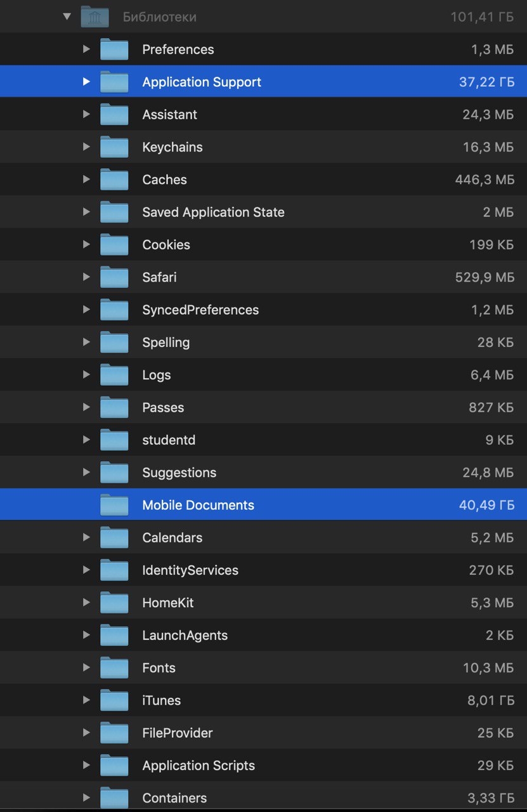The height and width of the screenshot is (812, 527).
Task: Click the Spelling folder icon
Action: point(114,342)
